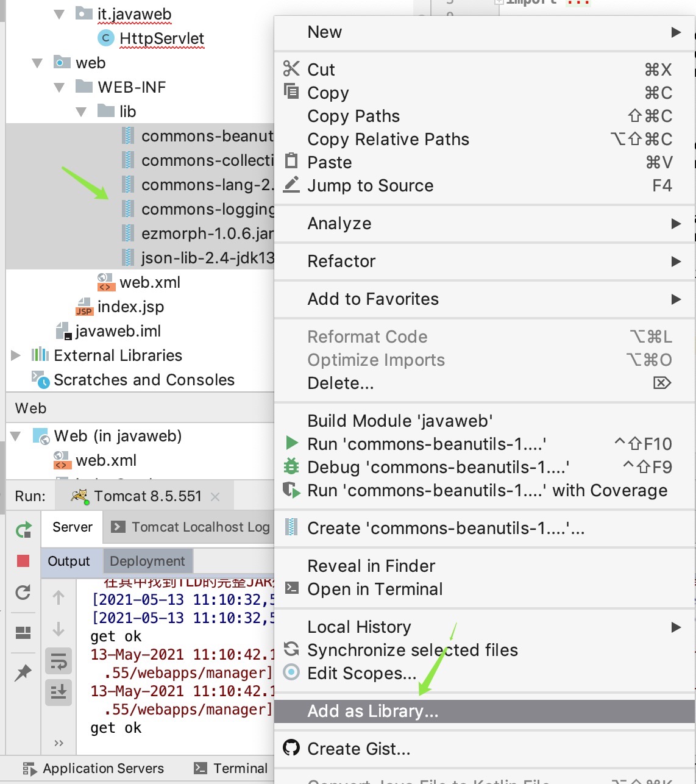The width and height of the screenshot is (696, 784).
Task: Close the Tomcat 8.5.551 run tab
Action: pos(215,497)
